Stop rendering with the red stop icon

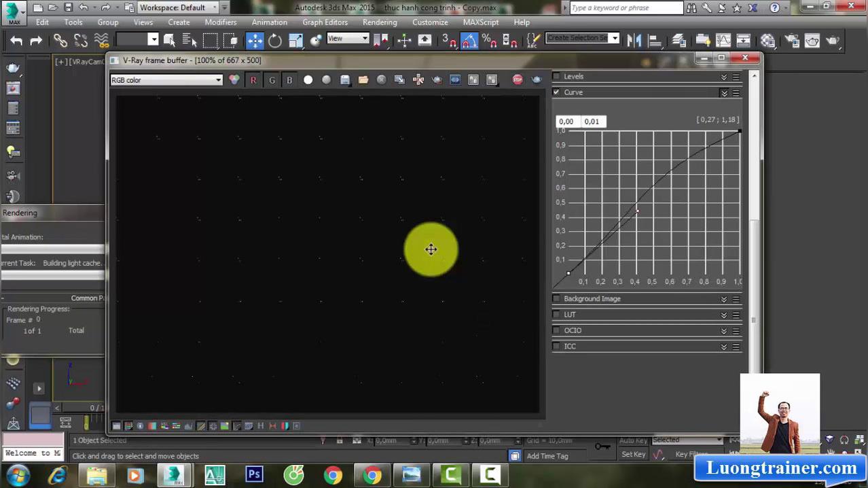coord(518,80)
